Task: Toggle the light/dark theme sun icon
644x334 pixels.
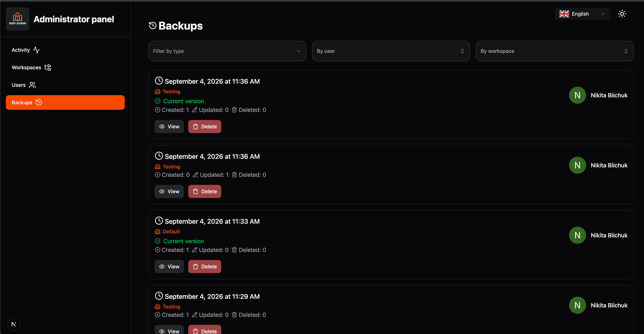Action: 622,14
